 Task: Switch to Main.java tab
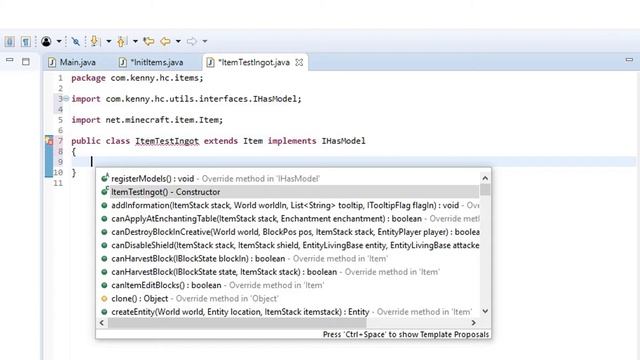tap(73, 62)
